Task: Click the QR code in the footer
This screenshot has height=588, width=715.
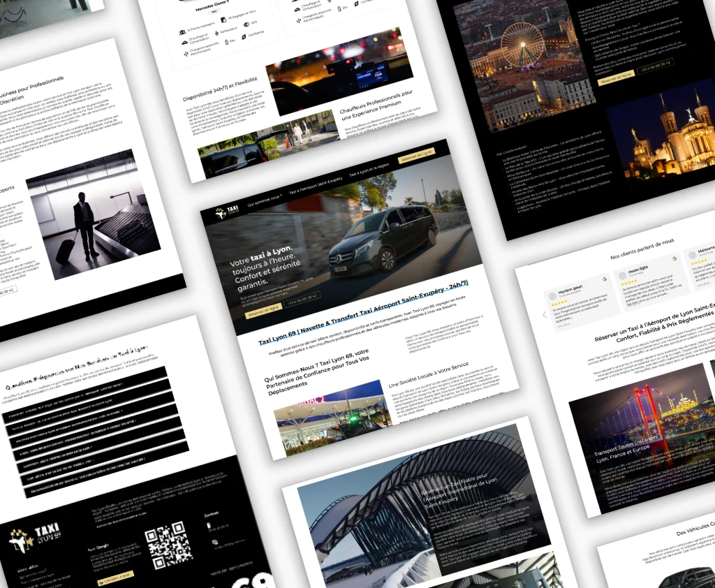Action: tap(168, 546)
